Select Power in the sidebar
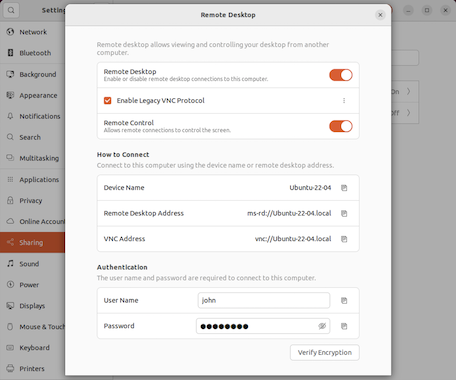 click(33, 285)
